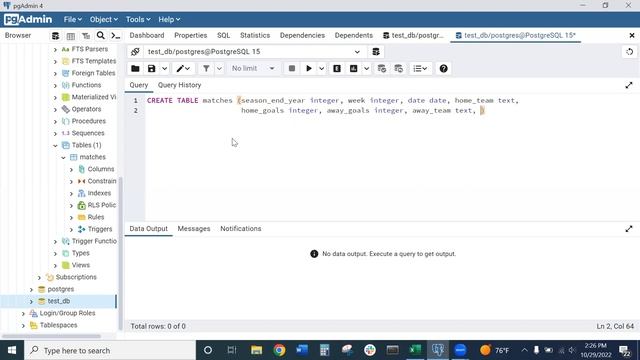Select the Sequences tree item
Viewport: 640px width, 360px height.
pos(88,133)
